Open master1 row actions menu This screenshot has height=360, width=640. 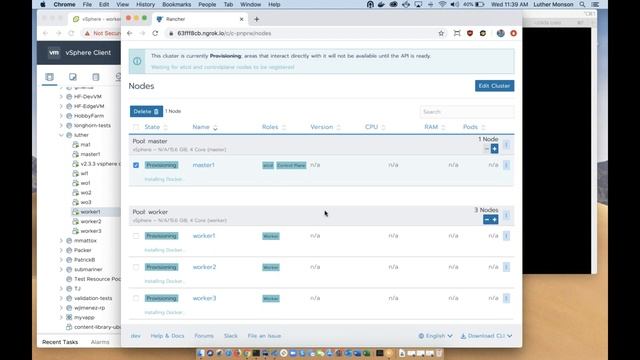point(506,165)
